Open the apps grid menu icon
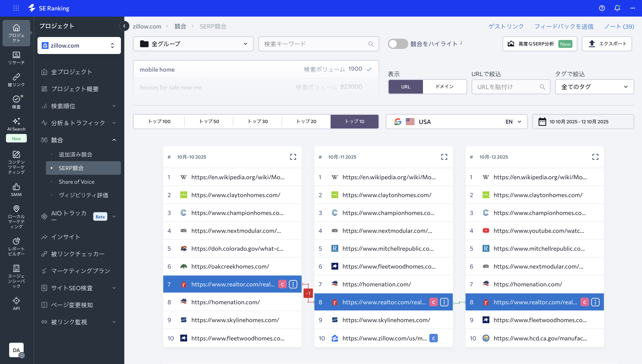The height and width of the screenshot is (364, 642). coord(16,8)
